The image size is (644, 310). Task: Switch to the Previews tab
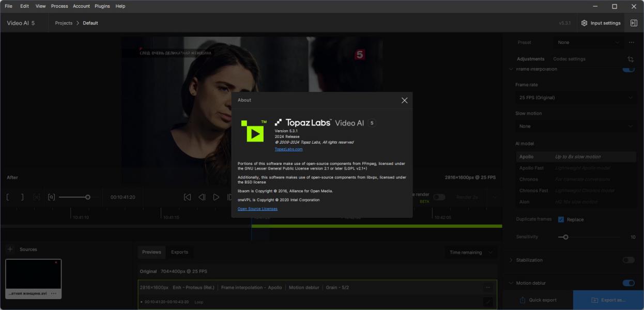click(151, 252)
